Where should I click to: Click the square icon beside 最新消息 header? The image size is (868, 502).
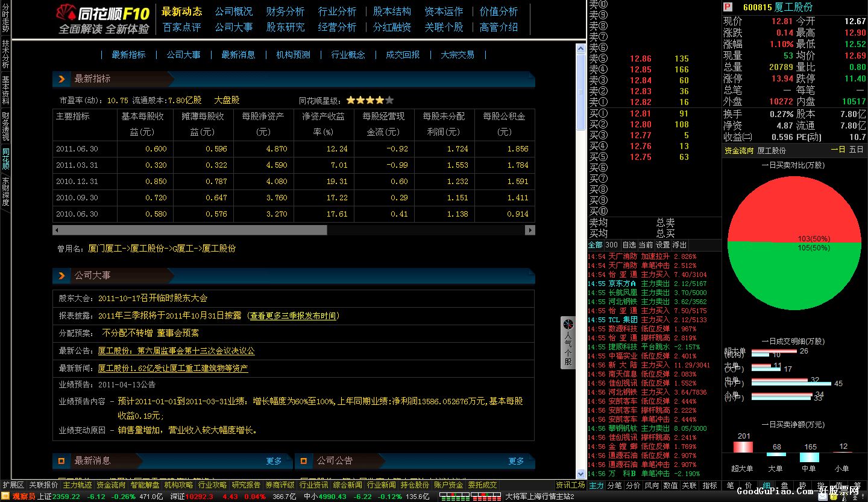[x=61, y=461]
